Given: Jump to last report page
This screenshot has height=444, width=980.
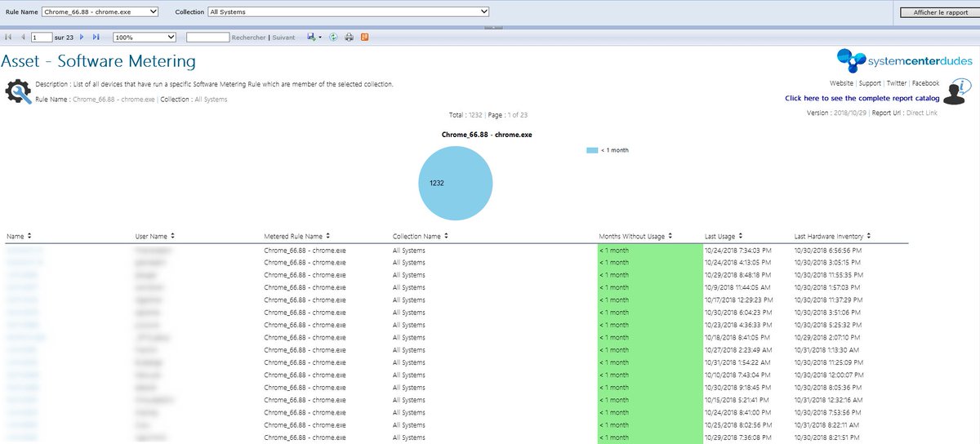Looking at the screenshot, I should point(96,37).
